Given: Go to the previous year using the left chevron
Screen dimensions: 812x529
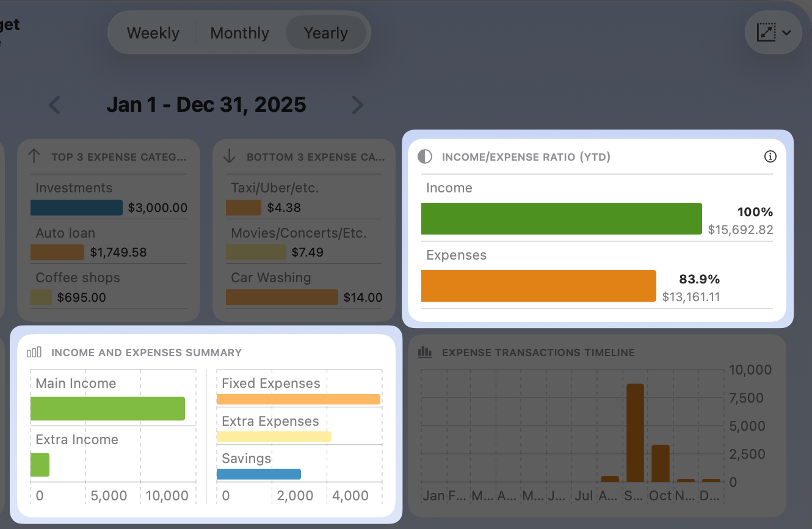Looking at the screenshot, I should (x=54, y=104).
